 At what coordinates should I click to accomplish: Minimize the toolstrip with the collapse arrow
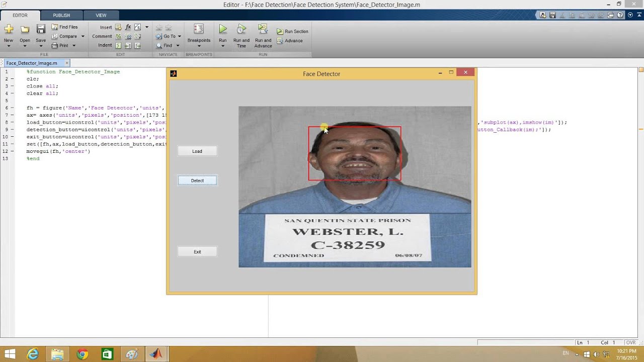tap(639, 15)
